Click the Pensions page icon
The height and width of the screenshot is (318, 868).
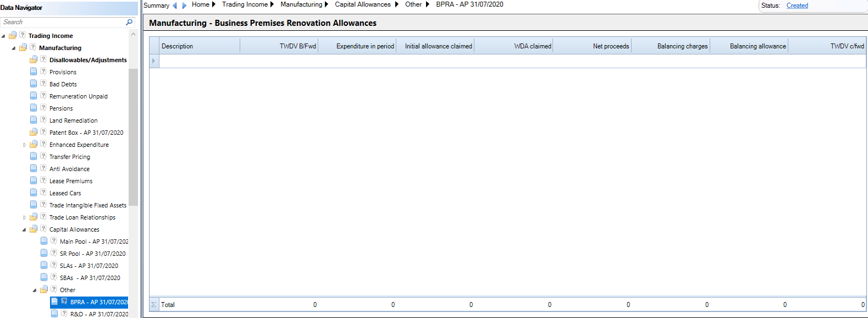[x=34, y=108]
